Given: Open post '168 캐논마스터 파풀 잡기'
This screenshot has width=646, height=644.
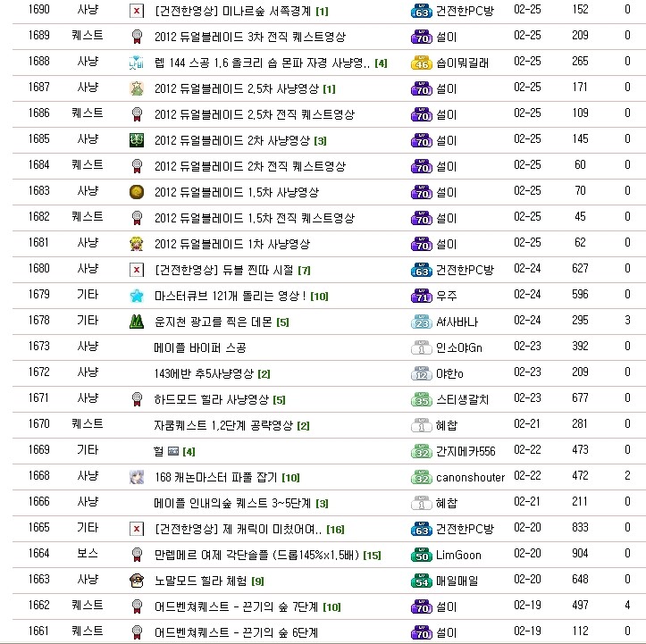Looking at the screenshot, I should 216,477.
